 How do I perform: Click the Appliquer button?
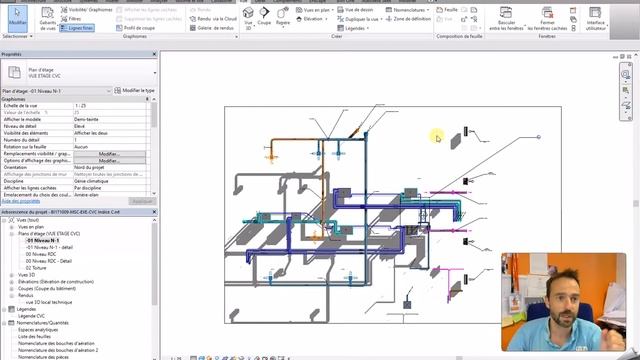point(142,201)
